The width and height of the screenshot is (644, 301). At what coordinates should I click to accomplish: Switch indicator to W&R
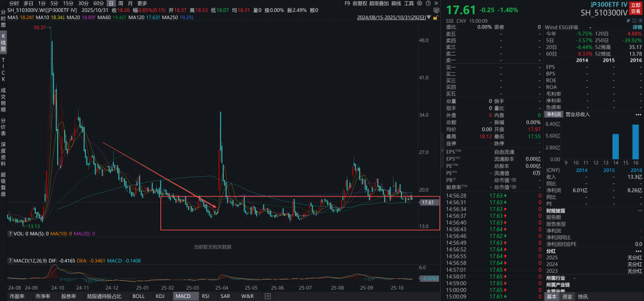tap(247, 296)
